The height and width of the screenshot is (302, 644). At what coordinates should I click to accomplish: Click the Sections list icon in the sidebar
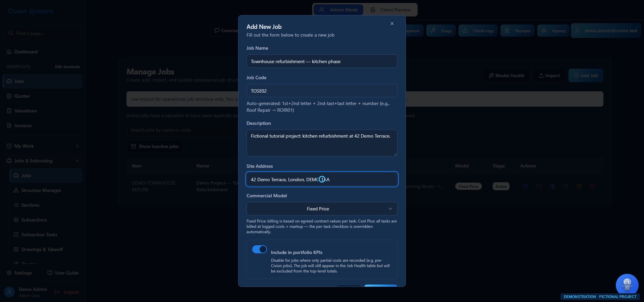click(16, 205)
